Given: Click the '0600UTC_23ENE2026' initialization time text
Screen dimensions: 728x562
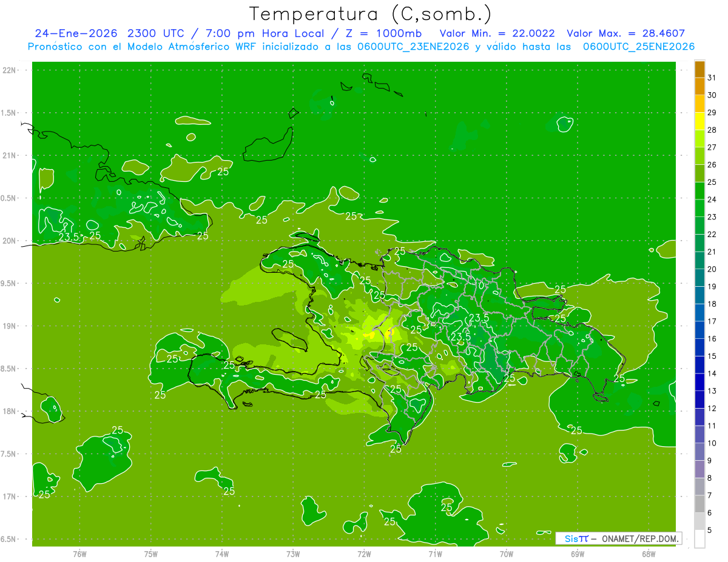Looking at the screenshot, I should point(409,47).
